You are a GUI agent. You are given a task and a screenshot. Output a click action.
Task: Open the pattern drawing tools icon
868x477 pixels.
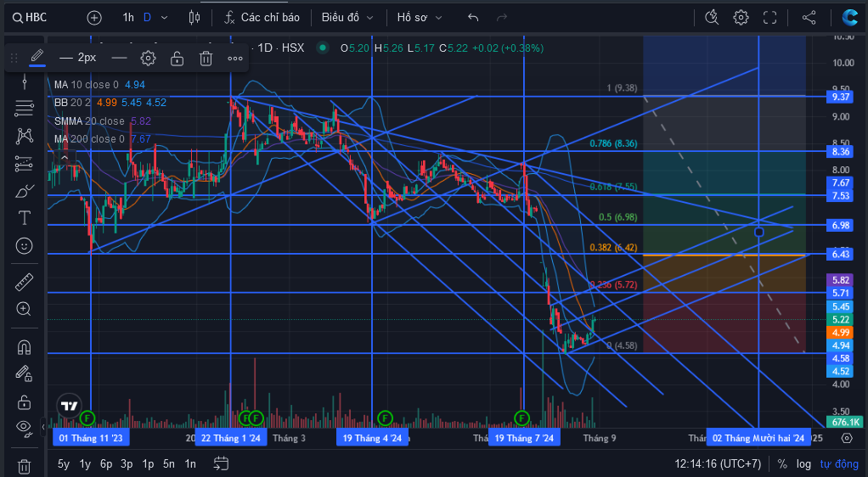[x=24, y=136]
